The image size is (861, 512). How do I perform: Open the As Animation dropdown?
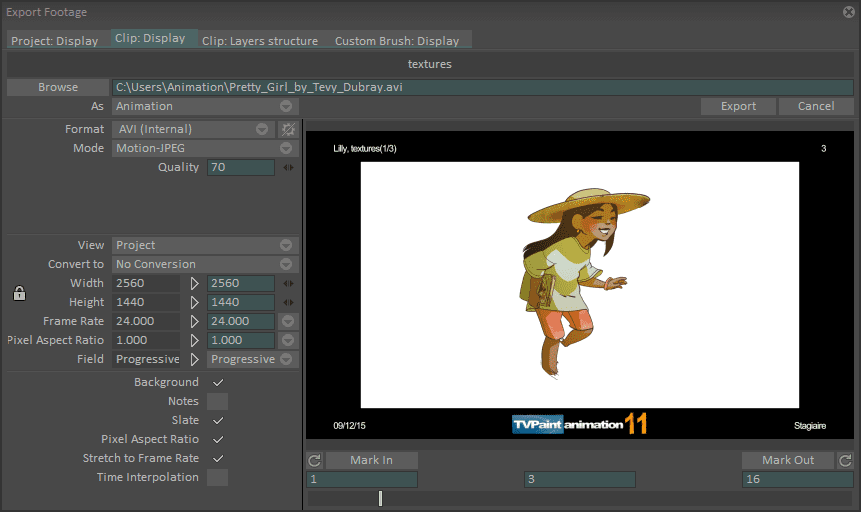pyautogui.click(x=205, y=107)
